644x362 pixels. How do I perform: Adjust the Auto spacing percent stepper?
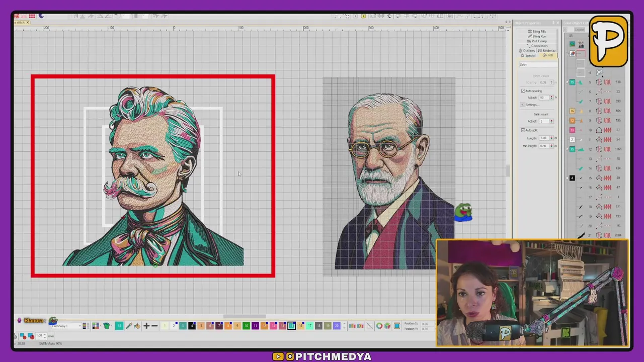(x=551, y=98)
